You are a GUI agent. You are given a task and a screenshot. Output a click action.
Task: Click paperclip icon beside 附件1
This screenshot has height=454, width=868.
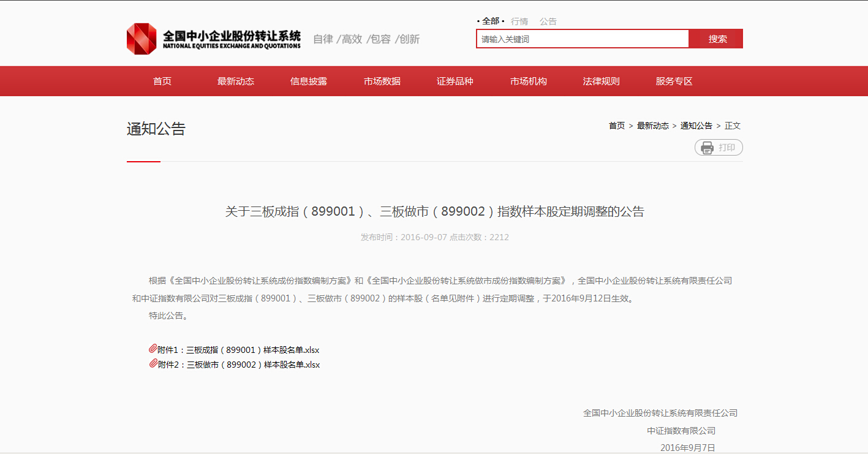point(153,349)
